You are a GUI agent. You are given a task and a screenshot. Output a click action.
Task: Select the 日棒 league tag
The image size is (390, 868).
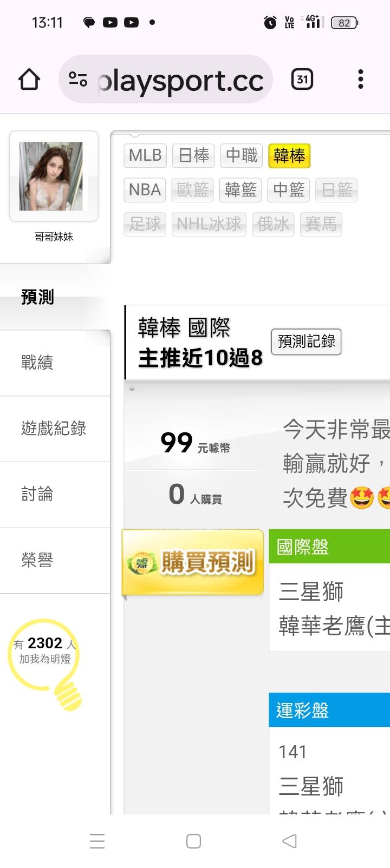pyautogui.click(x=194, y=155)
